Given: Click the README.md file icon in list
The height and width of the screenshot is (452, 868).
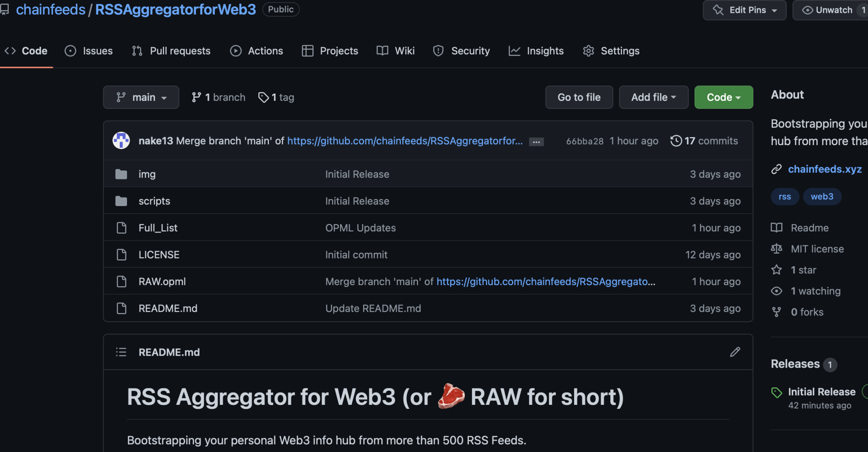Looking at the screenshot, I should coord(121,308).
